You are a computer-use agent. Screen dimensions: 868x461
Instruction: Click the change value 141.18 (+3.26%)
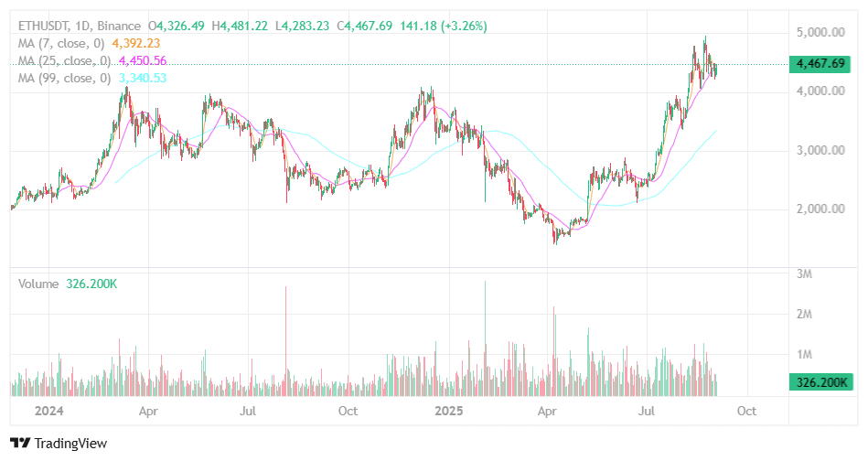click(444, 26)
